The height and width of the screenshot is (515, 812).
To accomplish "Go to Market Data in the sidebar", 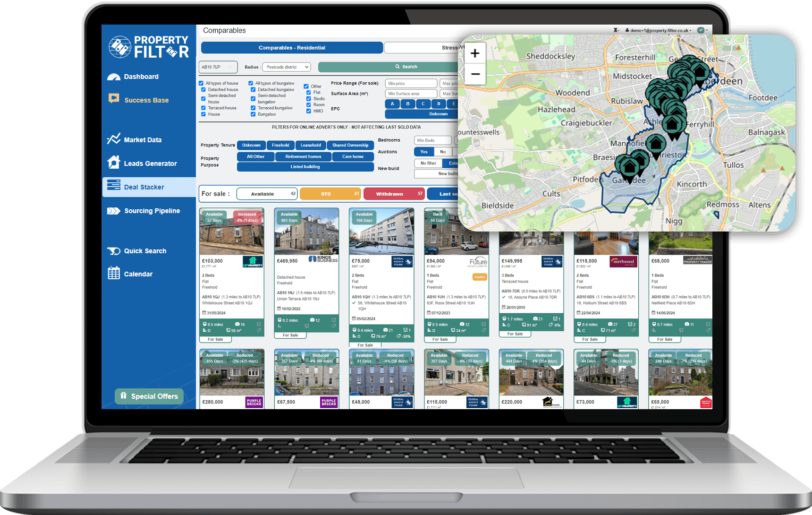I will tap(135, 139).
